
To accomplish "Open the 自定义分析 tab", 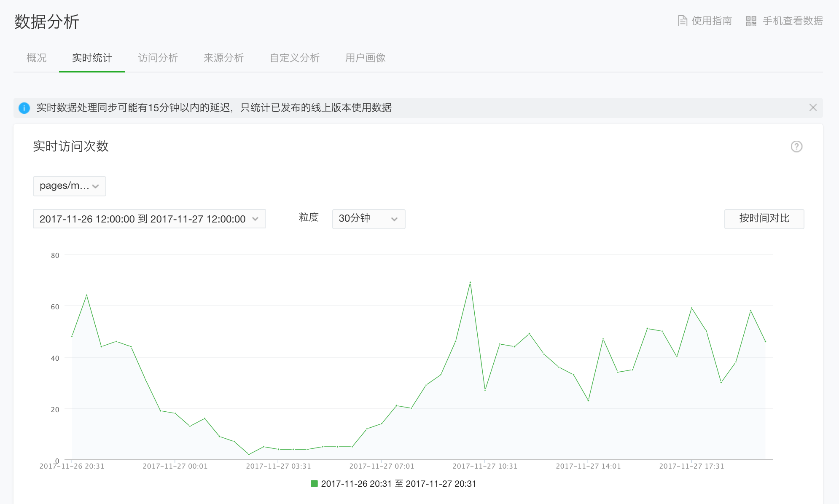I will pos(295,58).
